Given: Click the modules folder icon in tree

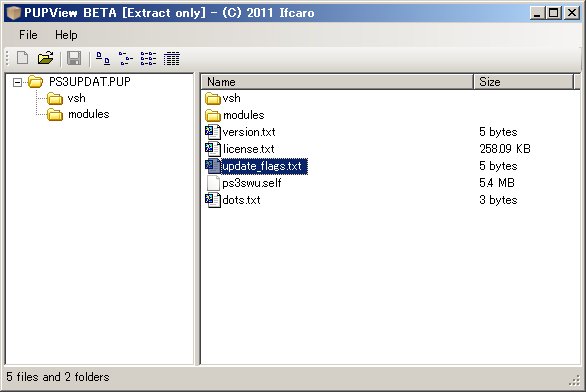Looking at the screenshot, I should pyautogui.click(x=55, y=115).
